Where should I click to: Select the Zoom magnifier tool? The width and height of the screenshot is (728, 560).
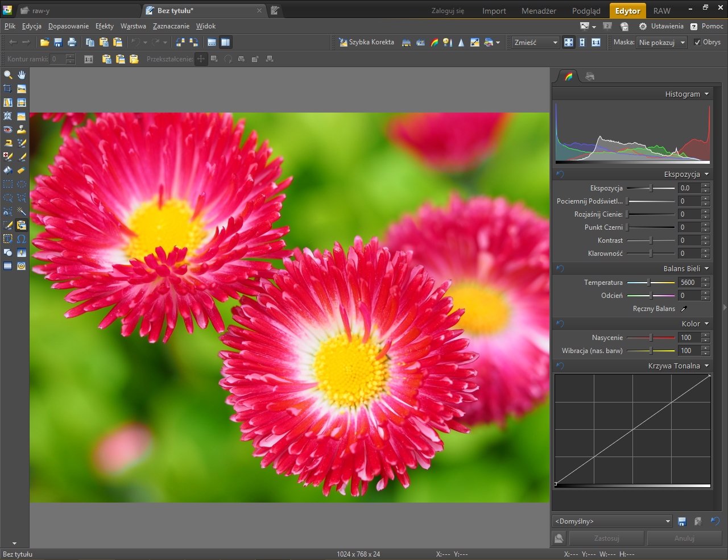pyautogui.click(x=8, y=75)
